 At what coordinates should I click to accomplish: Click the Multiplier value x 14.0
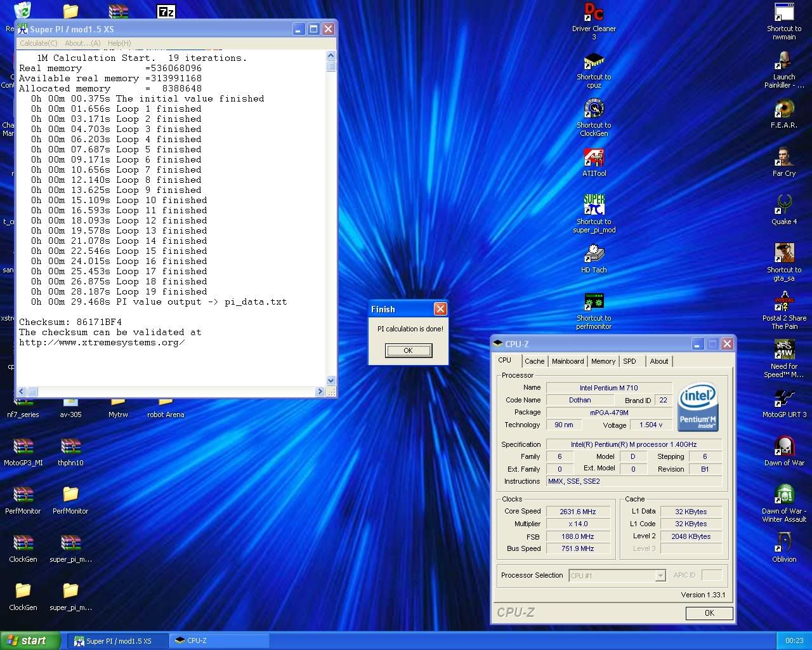[578, 524]
